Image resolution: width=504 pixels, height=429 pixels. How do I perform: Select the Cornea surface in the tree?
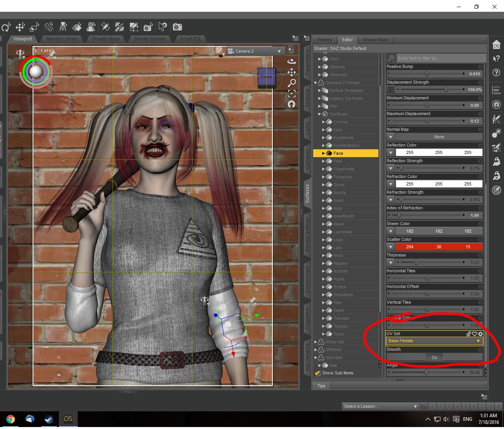tap(340, 122)
